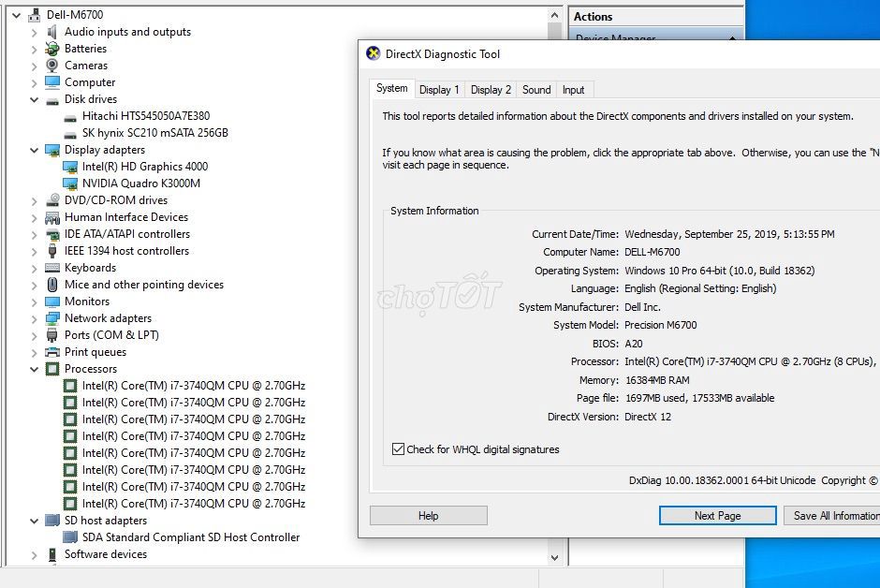Click the DirectX Diagnostic Tool title icon

pyautogui.click(x=374, y=53)
